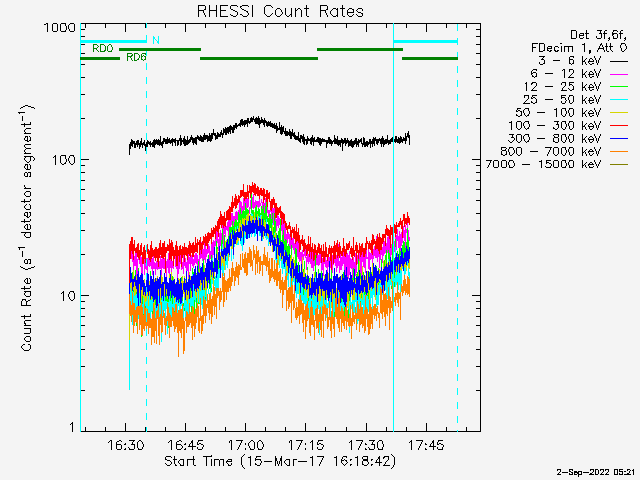Image resolution: width=640 pixels, height=480 pixels.
Task: Click the RHESSI Count Rates plot title
Action: 279,12
